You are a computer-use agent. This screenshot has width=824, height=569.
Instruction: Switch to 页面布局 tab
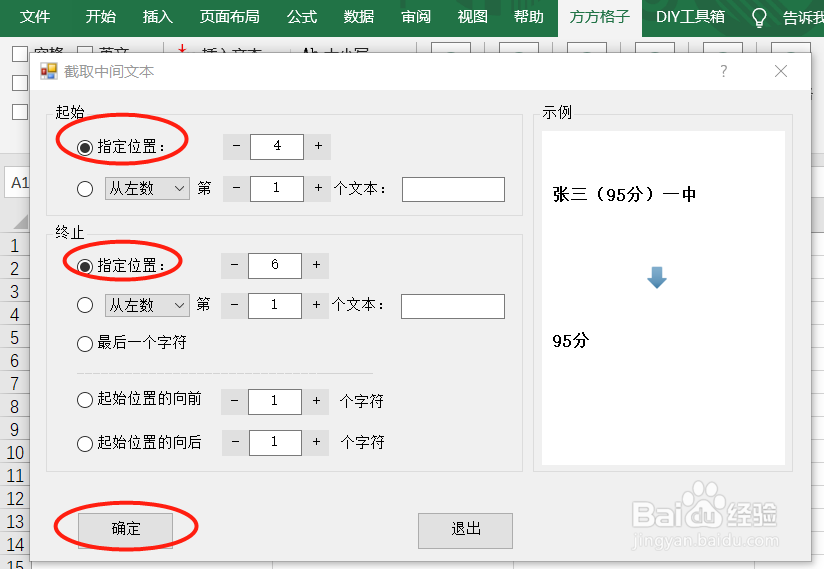[x=230, y=17]
